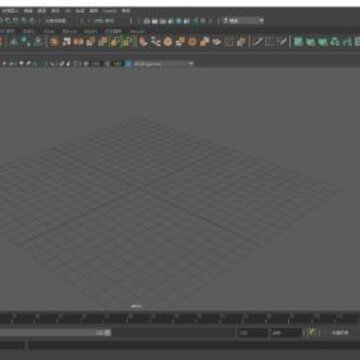
Task: Click the colored icon beside the character set label
Action: 312,332
